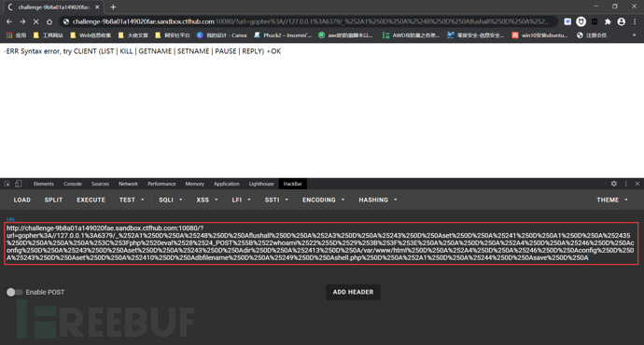644x345 pixels.
Task: Activate the inspect element picker icon
Action: (7, 184)
